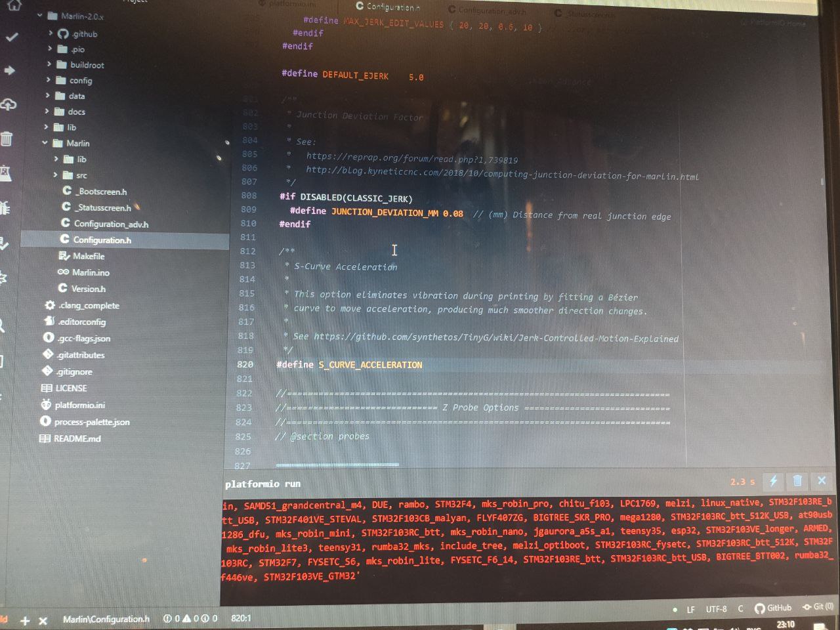The width and height of the screenshot is (840, 630).
Task: Expand the src folder under Marlin
Action: (x=55, y=175)
